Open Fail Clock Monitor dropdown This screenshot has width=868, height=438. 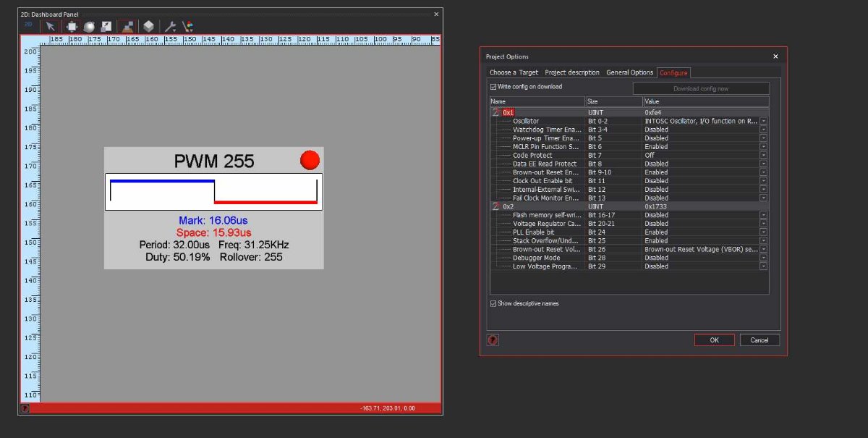click(x=763, y=198)
